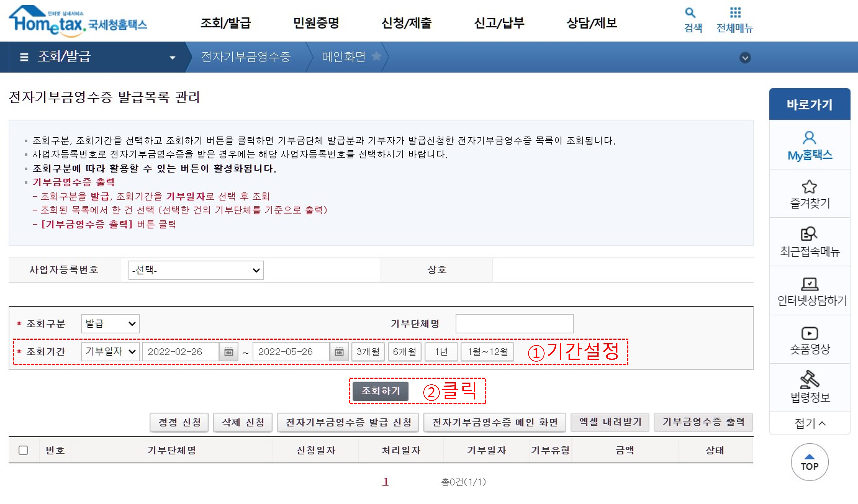858x504 pixels.
Task: Open end date calendar picker
Action: pos(339,352)
